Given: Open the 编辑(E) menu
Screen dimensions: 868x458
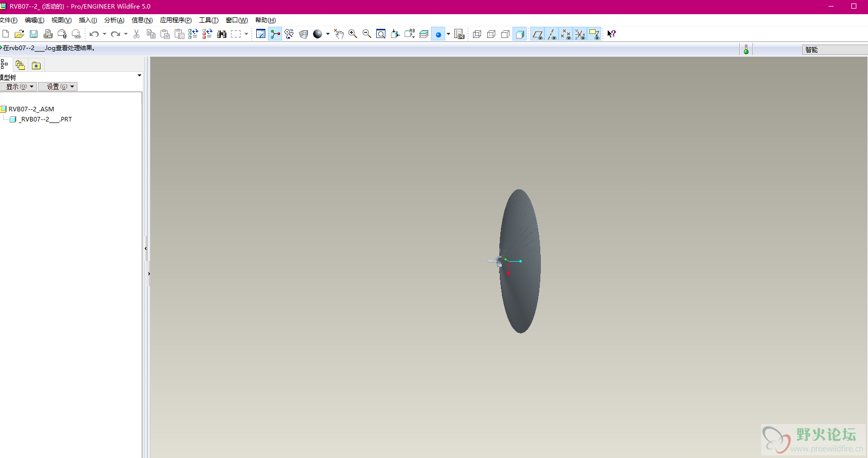Looking at the screenshot, I should pos(34,20).
